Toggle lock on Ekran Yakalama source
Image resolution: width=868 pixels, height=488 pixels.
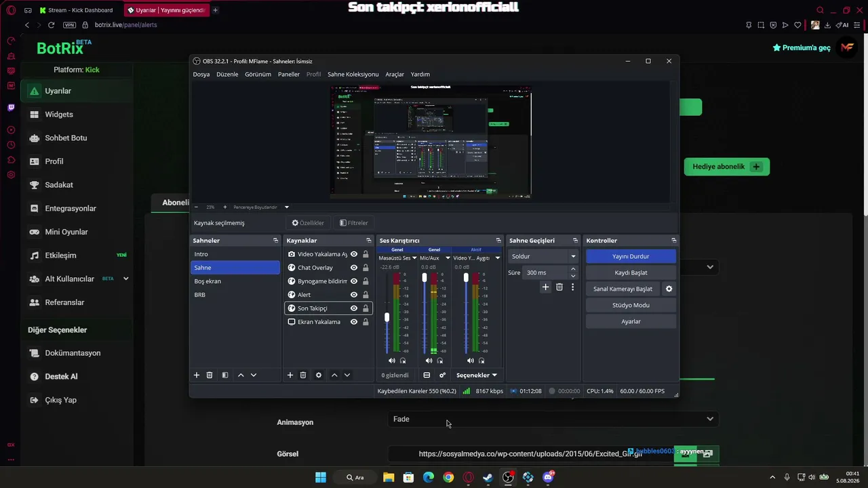pos(366,322)
